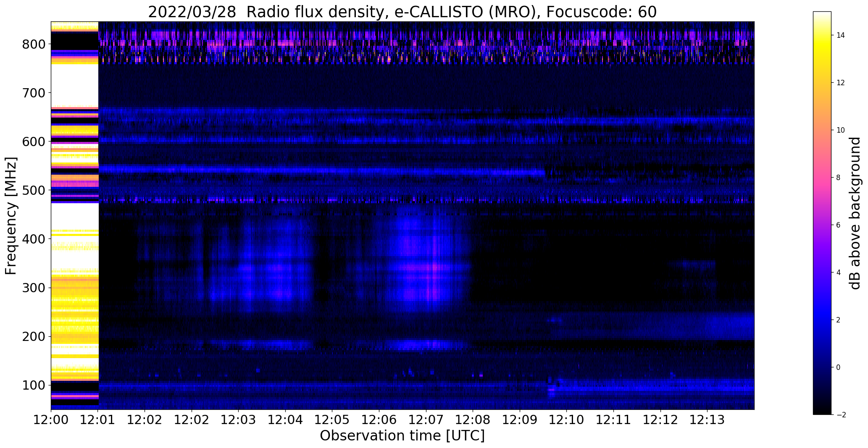Click the plot title text
This screenshot has height=448, width=868.
click(x=402, y=12)
